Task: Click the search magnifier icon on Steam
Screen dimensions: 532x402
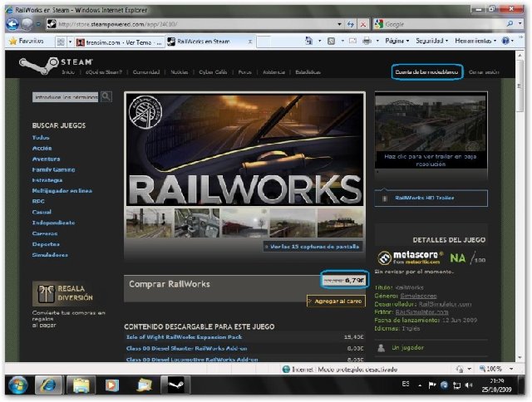Action: pos(106,96)
